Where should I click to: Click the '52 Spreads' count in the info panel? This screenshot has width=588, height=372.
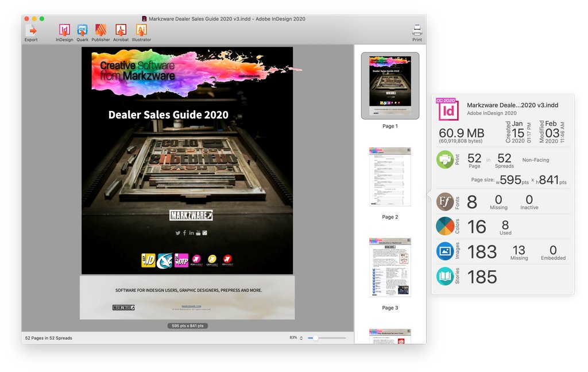point(504,160)
